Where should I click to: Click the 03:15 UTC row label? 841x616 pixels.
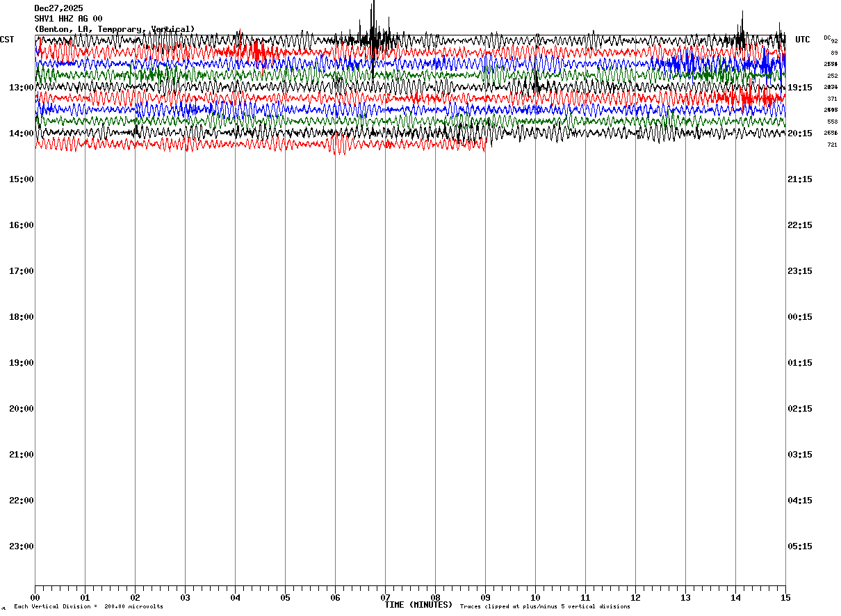coord(799,455)
